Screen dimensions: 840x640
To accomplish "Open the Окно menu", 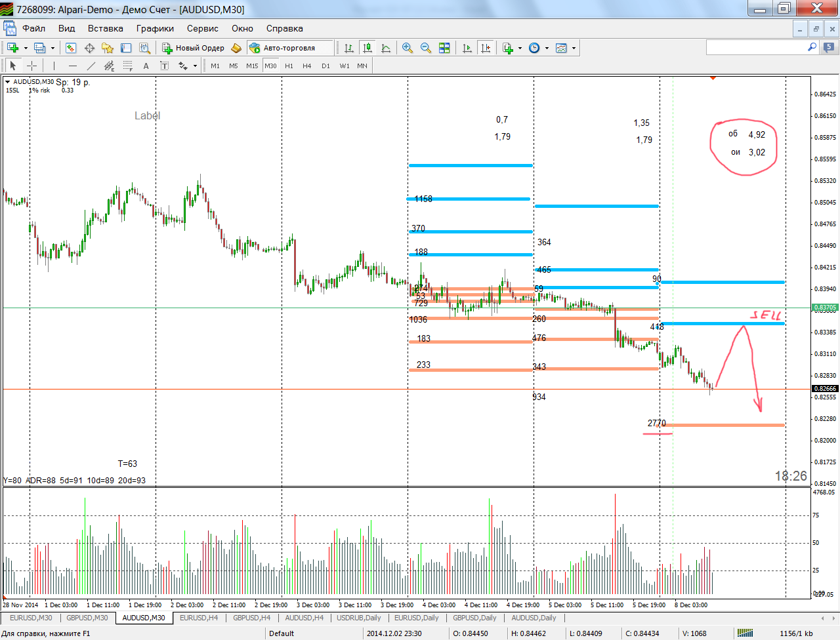I will [x=242, y=28].
